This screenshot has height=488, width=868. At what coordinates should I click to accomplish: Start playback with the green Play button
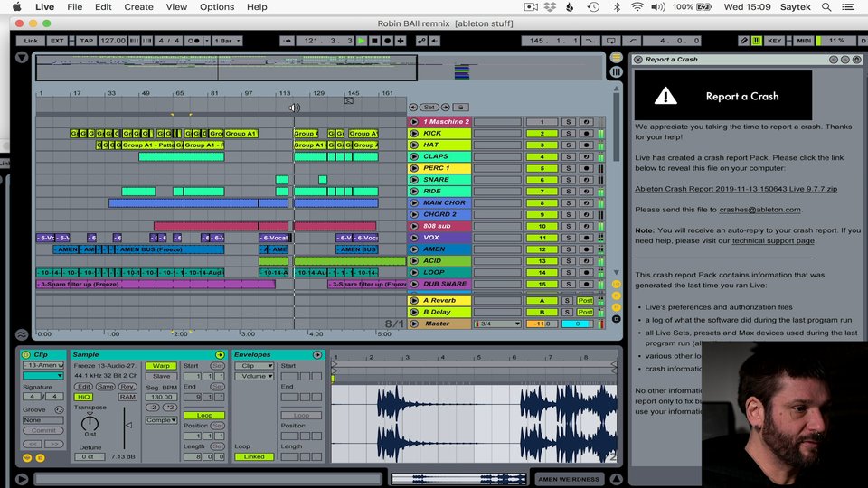pos(362,41)
